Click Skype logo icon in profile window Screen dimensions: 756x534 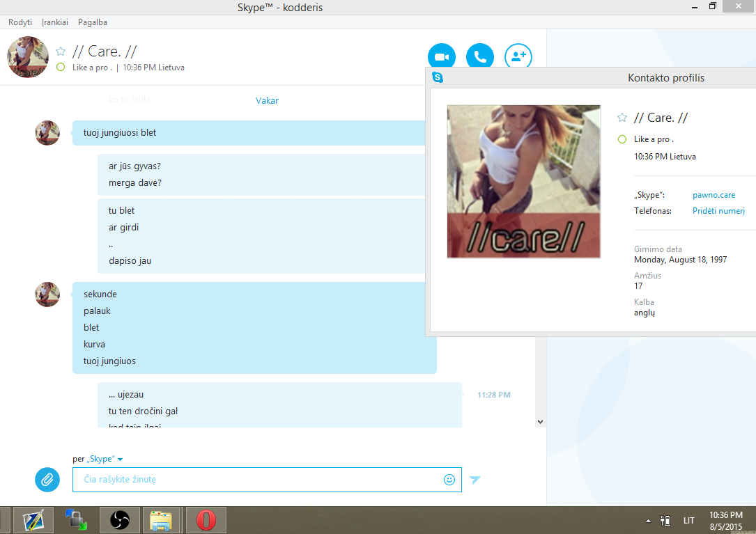(x=438, y=77)
